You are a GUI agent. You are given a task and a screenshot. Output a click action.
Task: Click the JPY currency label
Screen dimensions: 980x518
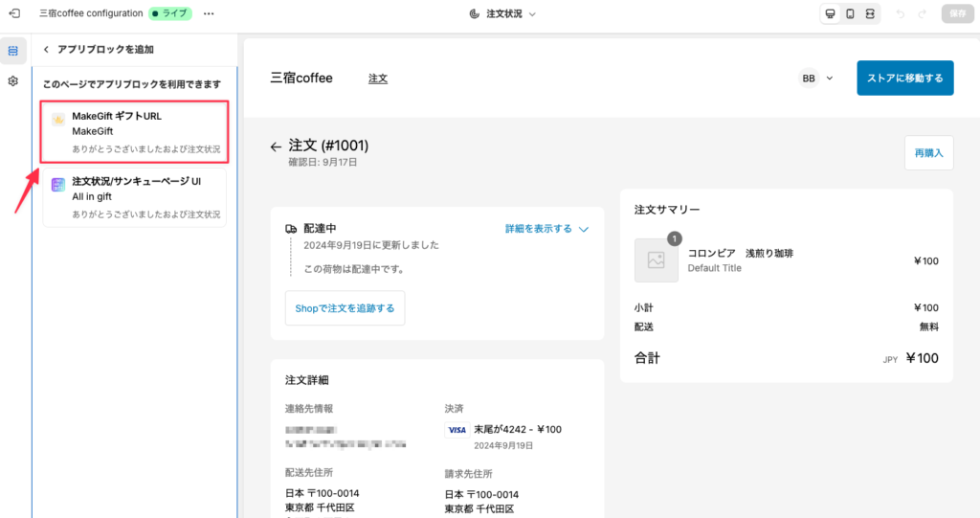[x=890, y=360]
